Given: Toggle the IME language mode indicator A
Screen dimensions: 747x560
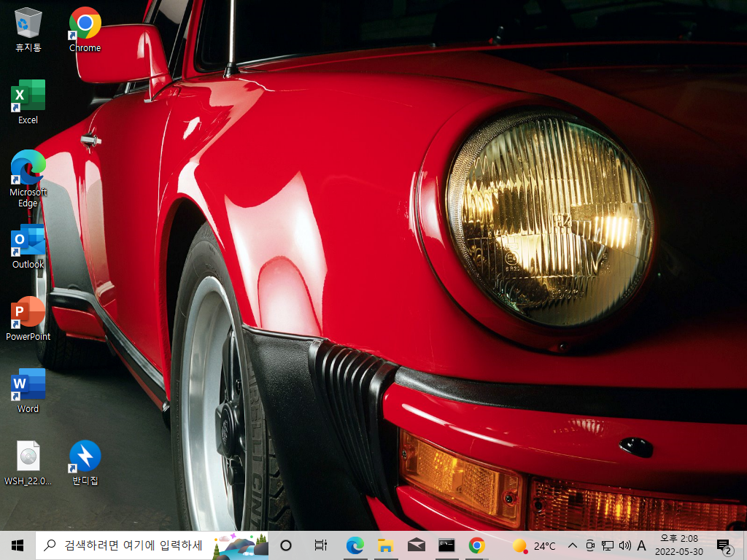Looking at the screenshot, I should (x=641, y=545).
